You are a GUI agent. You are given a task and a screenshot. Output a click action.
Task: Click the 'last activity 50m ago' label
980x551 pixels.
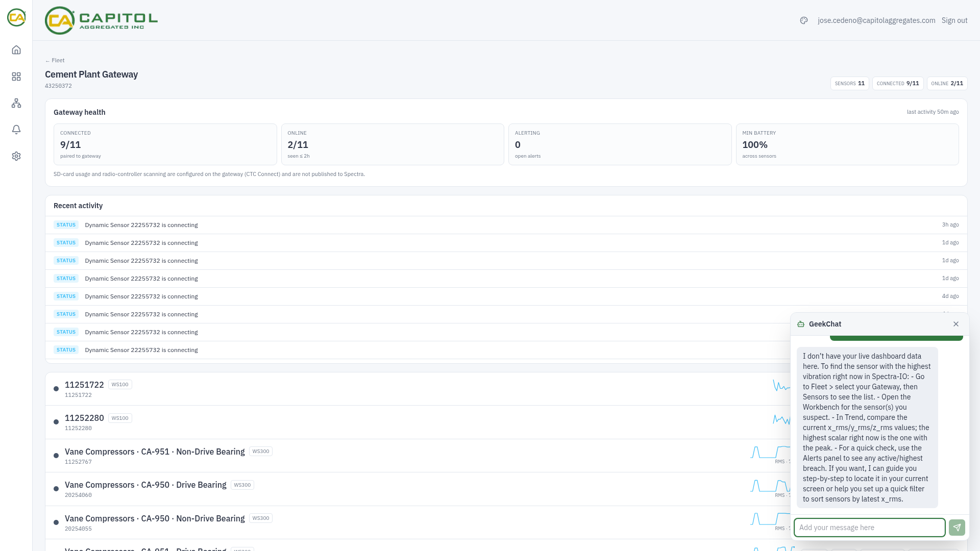933,112
